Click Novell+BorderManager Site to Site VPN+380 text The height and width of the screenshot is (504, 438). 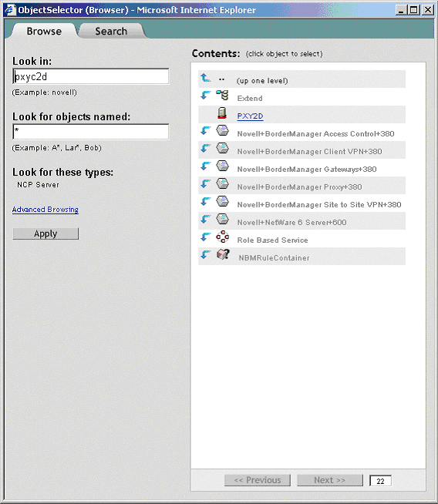coord(319,204)
